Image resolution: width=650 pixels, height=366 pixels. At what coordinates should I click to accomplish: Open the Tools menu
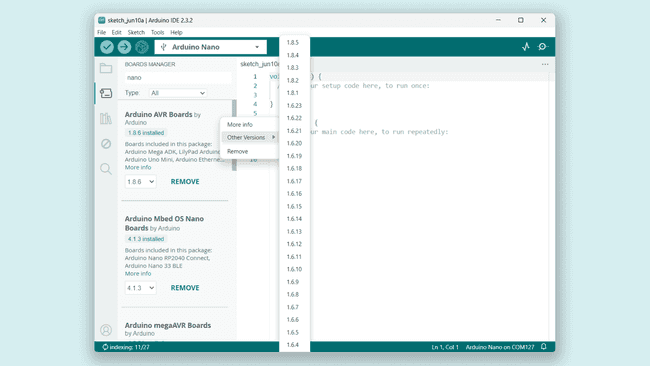click(x=158, y=32)
